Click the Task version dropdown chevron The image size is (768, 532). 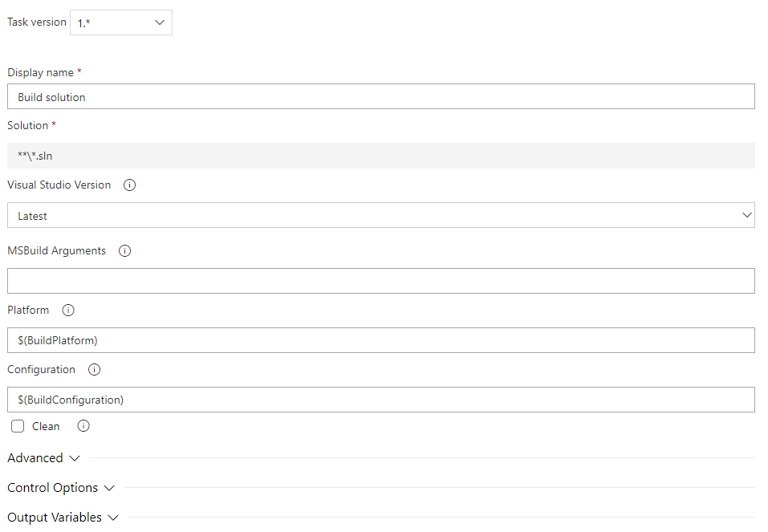[159, 22]
